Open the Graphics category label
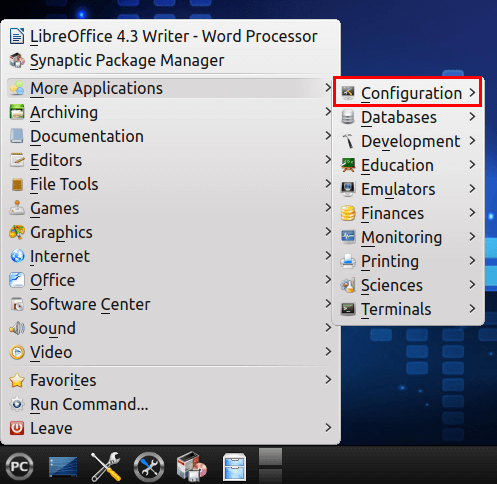The width and height of the screenshot is (497, 484). point(61,232)
